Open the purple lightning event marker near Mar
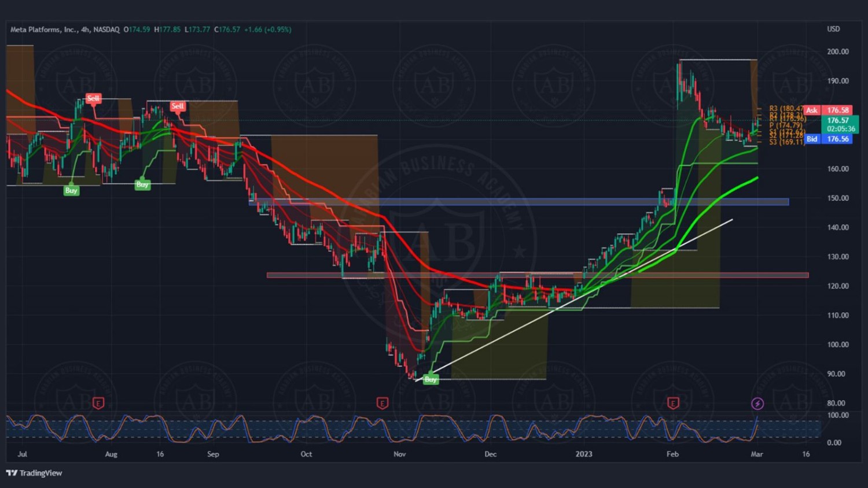This screenshot has height=488, width=868. coord(757,404)
